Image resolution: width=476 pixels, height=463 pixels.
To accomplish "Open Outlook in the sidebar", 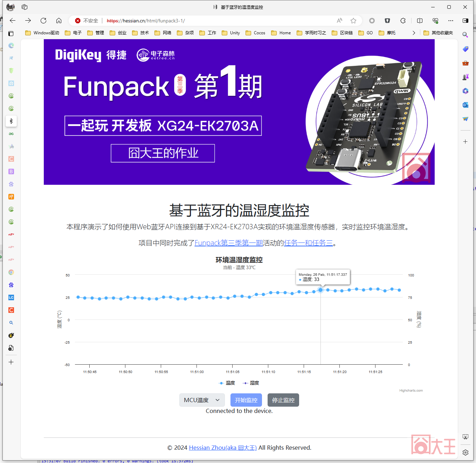I will pos(465,105).
